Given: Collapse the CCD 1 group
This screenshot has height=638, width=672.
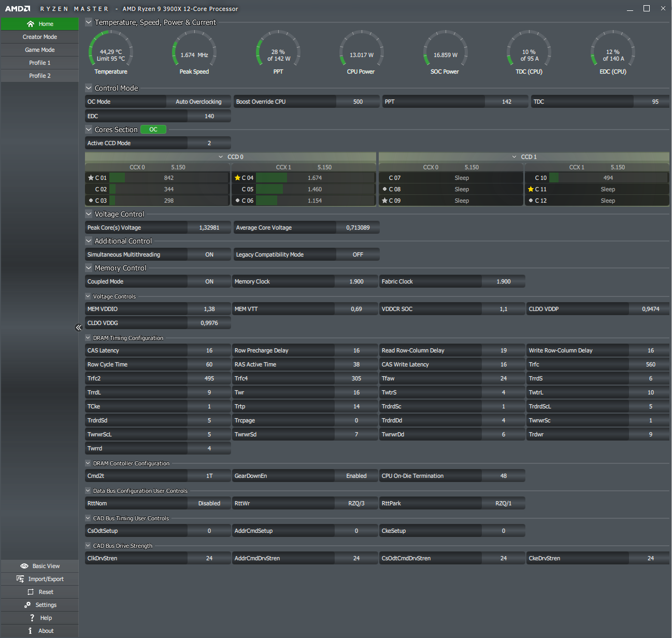Looking at the screenshot, I should click(514, 157).
